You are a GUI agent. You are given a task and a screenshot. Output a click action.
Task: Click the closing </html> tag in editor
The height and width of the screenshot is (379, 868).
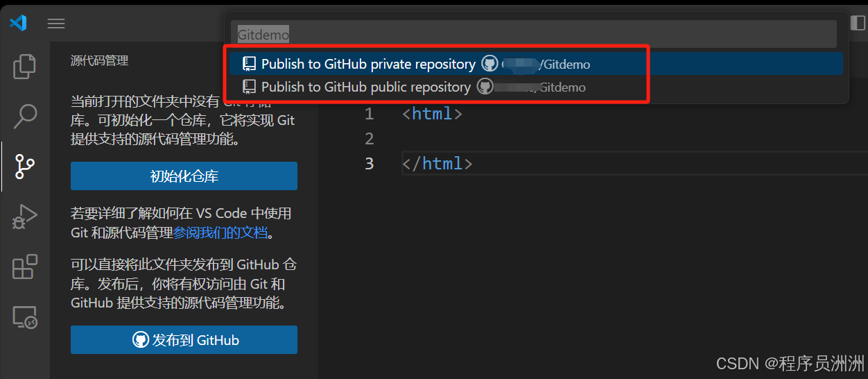(437, 164)
